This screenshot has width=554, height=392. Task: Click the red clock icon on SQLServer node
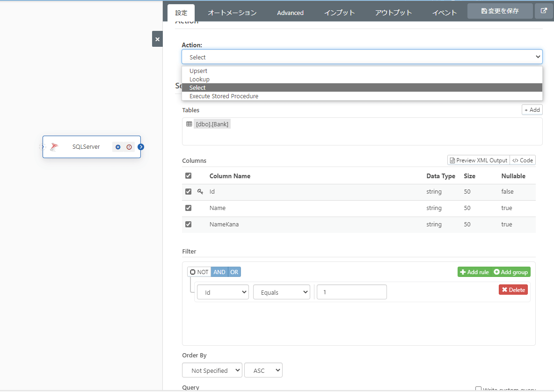point(129,147)
